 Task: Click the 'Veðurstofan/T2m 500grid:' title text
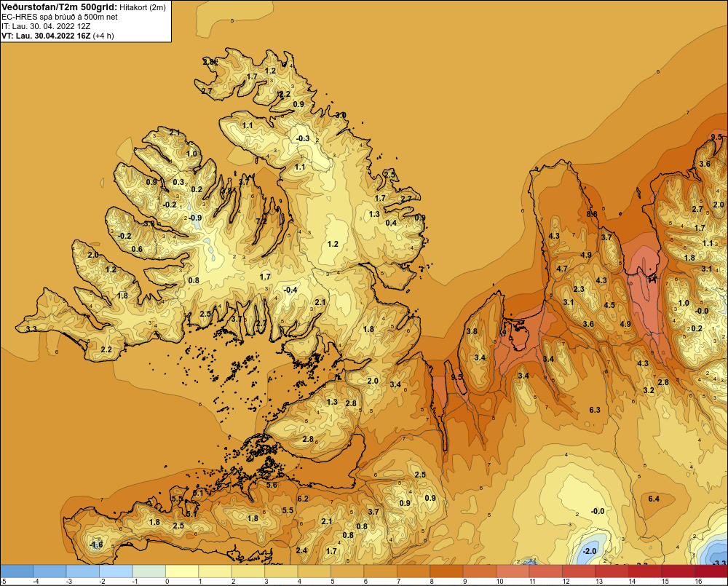[x=60, y=7]
